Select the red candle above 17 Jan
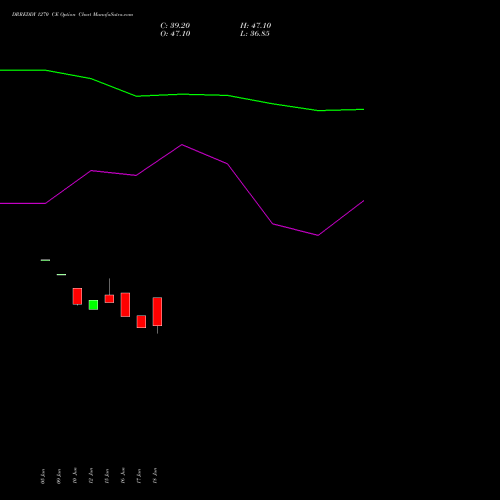Viewport: 500px width, 500px height. pos(141,322)
